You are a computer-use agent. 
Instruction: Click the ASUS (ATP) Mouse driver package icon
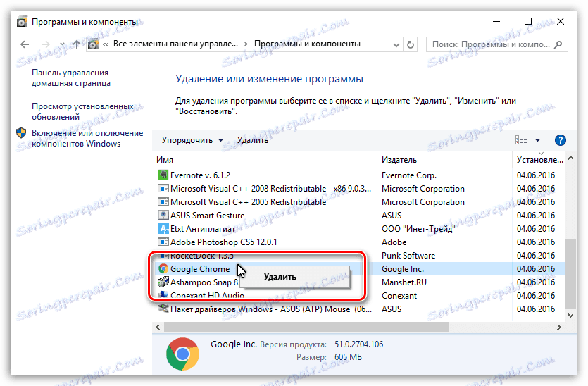point(163,309)
